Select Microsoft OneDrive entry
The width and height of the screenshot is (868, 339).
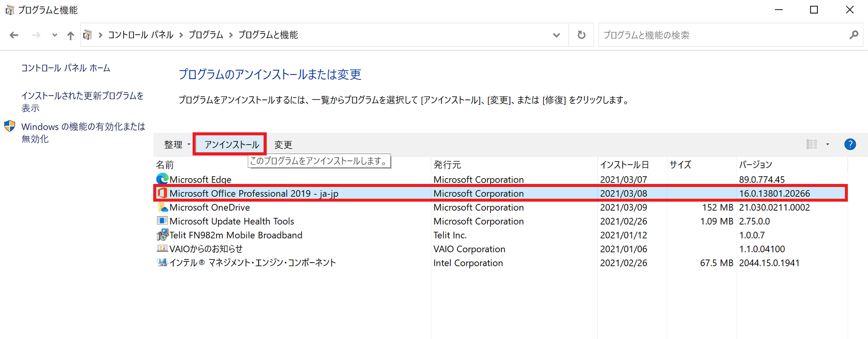click(x=209, y=207)
